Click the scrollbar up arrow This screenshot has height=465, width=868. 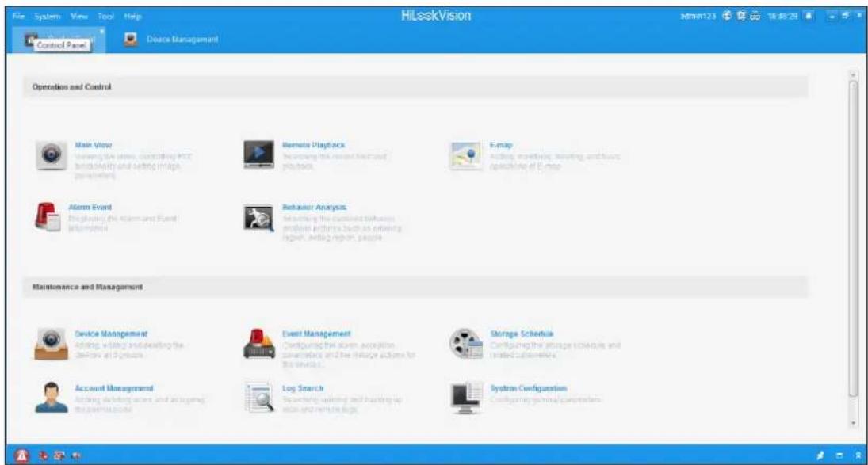click(x=853, y=74)
